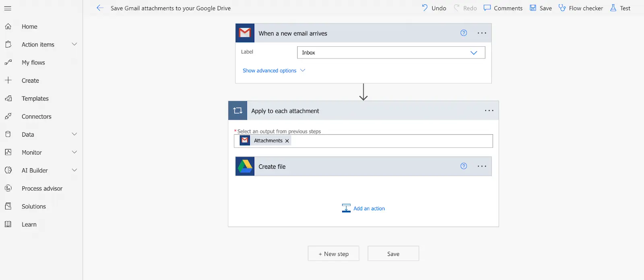Image resolution: width=644 pixels, height=280 pixels.
Task: Open help for the Gmail trigger
Action: (x=464, y=33)
